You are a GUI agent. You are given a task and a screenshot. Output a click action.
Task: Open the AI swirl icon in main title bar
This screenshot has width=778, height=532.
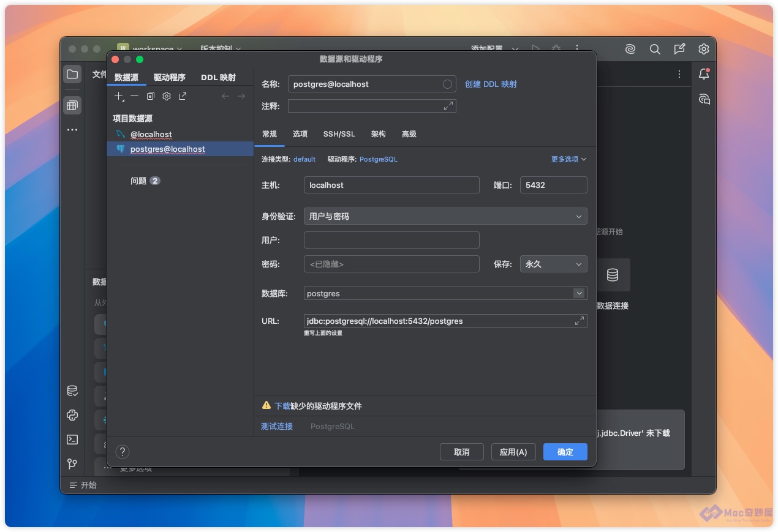630,49
